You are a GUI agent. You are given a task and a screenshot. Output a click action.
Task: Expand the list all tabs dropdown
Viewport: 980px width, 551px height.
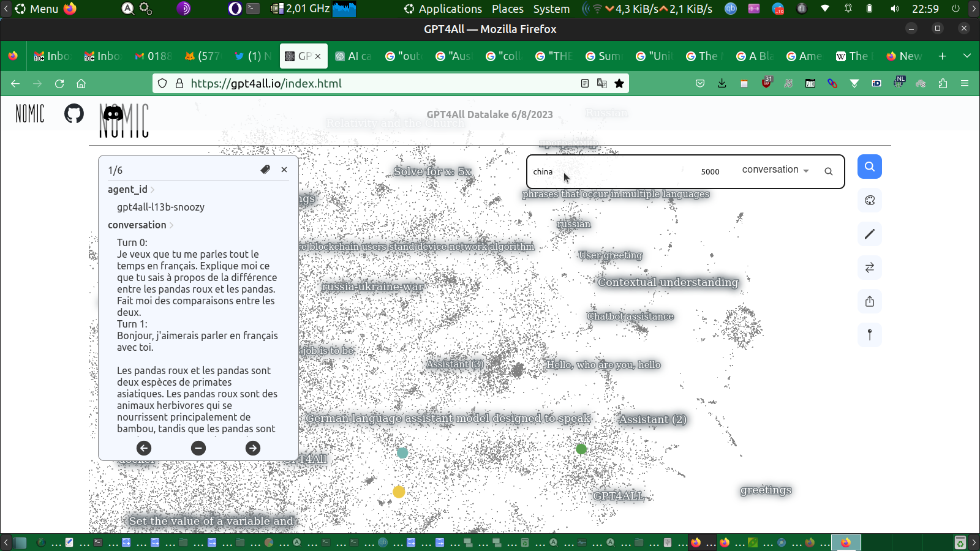pyautogui.click(x=967, y=56)
